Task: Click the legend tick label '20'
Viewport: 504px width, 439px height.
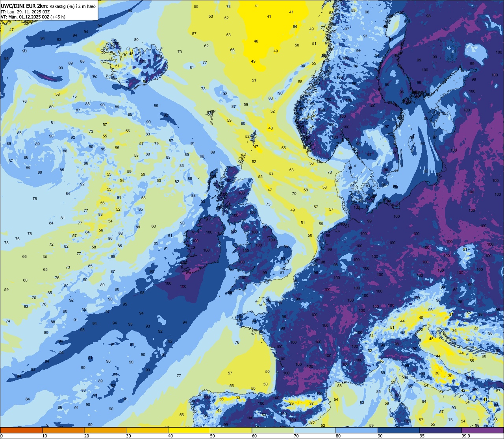Action: point(86,436)
